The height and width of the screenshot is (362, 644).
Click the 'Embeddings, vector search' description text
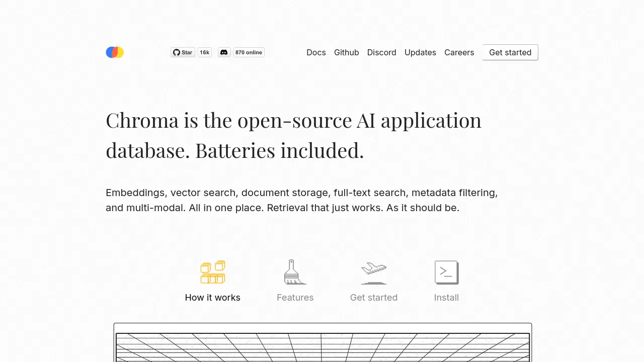point(301,200)
